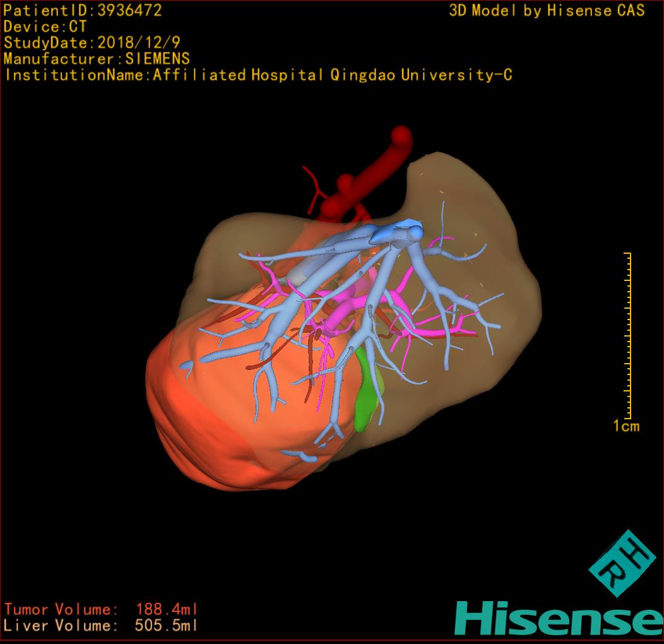
Task: Click the yellow vertical scale ruler
Action: [x=627, y=335]
